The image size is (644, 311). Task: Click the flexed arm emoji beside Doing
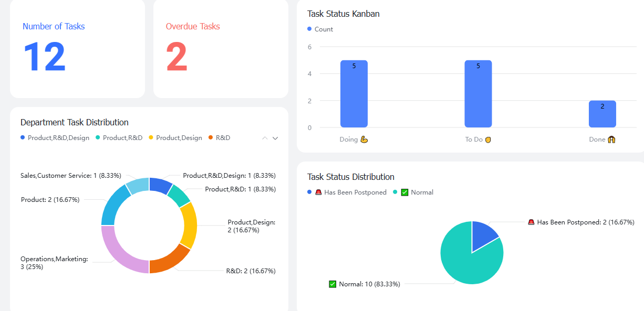pyautogui.click(x=364, y=140)
